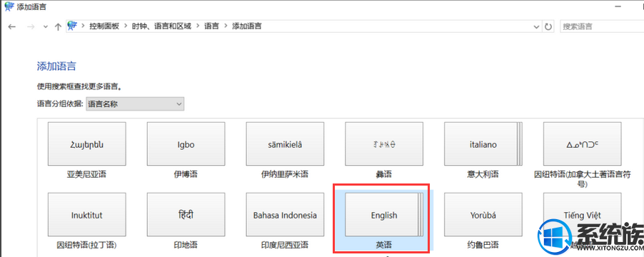This screenshot has width=644, height=257.
Task: Click the 伊博语 label
Action: [x=186, y=174]
